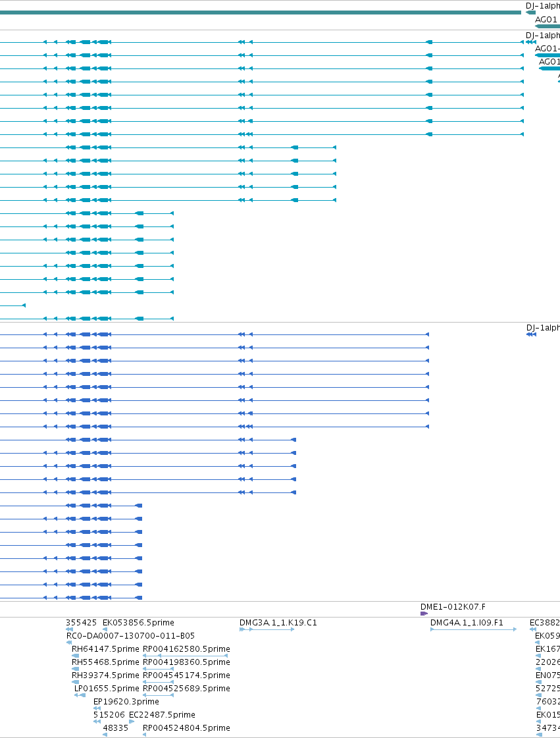The height and width of the screenshot is (738, 560).
Task: Click the glyph under LP01655.5prime
Action: [x=80, y=695]
